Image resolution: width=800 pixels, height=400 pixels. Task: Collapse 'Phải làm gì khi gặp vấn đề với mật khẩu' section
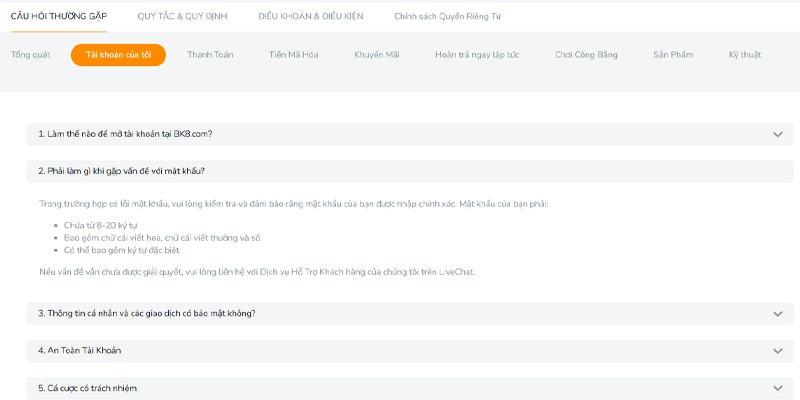[410, 171]
